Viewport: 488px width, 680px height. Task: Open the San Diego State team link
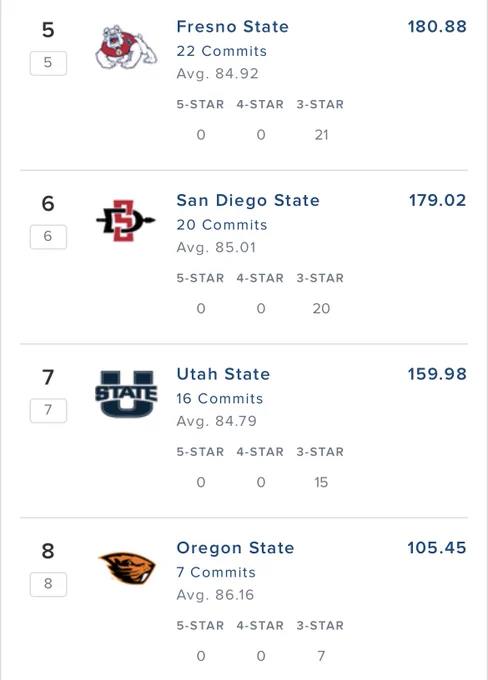[x=248, y=200]
